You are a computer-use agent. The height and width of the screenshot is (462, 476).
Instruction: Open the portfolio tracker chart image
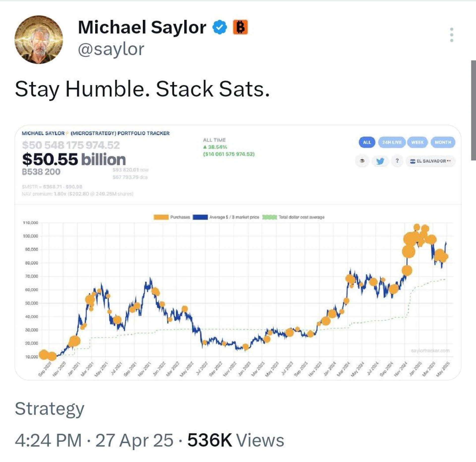[x=238, y=285]
